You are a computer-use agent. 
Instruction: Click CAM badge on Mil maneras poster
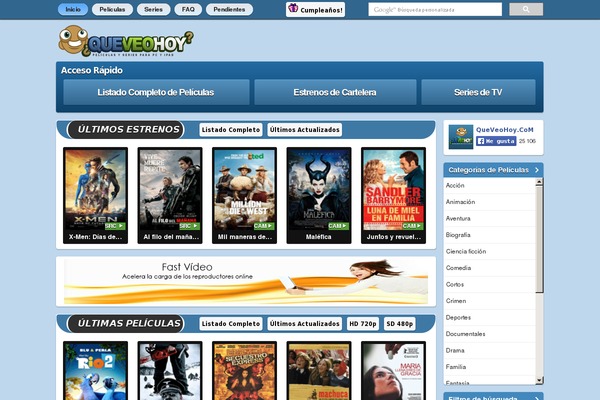[264, 226]
